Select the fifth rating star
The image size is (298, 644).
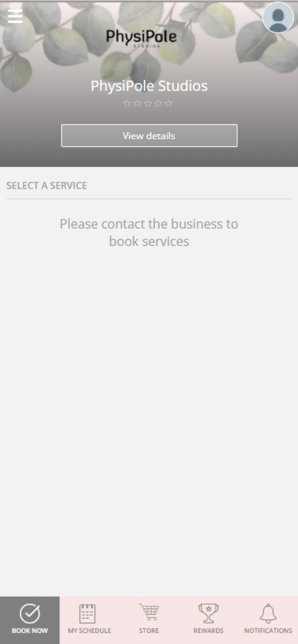[168, 103]
